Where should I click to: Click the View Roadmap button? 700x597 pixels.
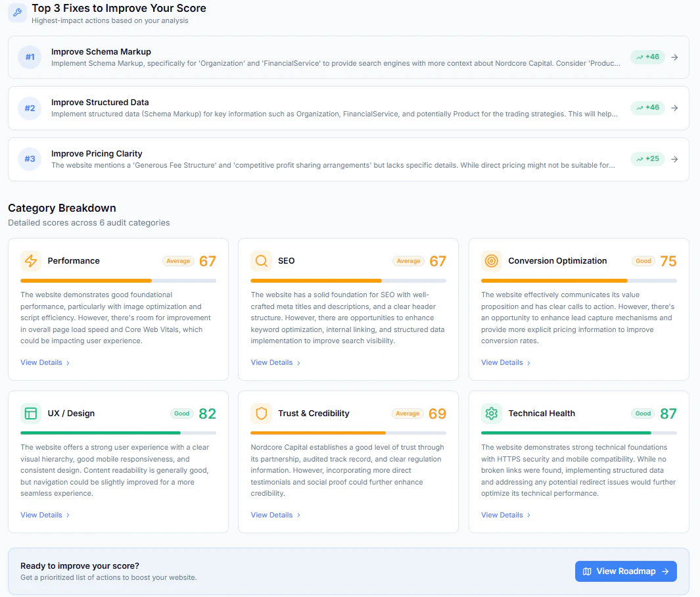(x=626, y=571)
